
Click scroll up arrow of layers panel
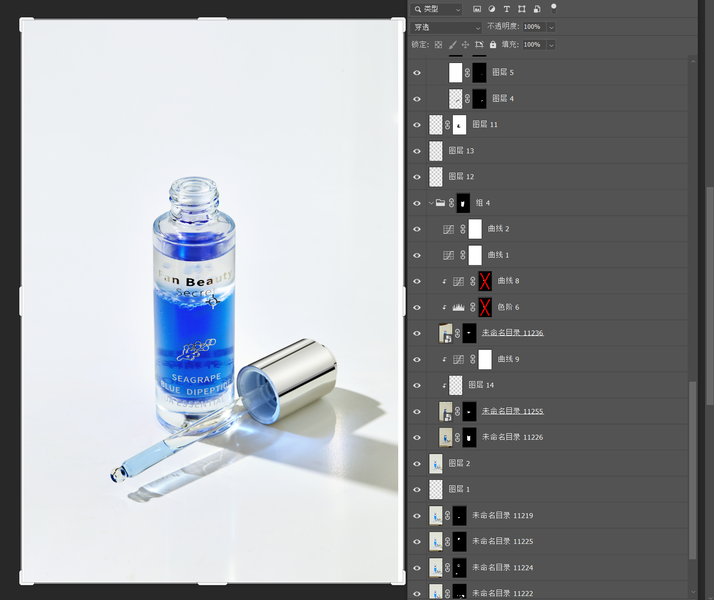tap(693, 61)
